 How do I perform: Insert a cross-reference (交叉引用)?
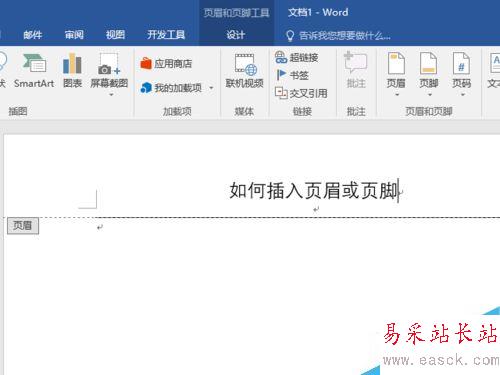click(301, 93)
